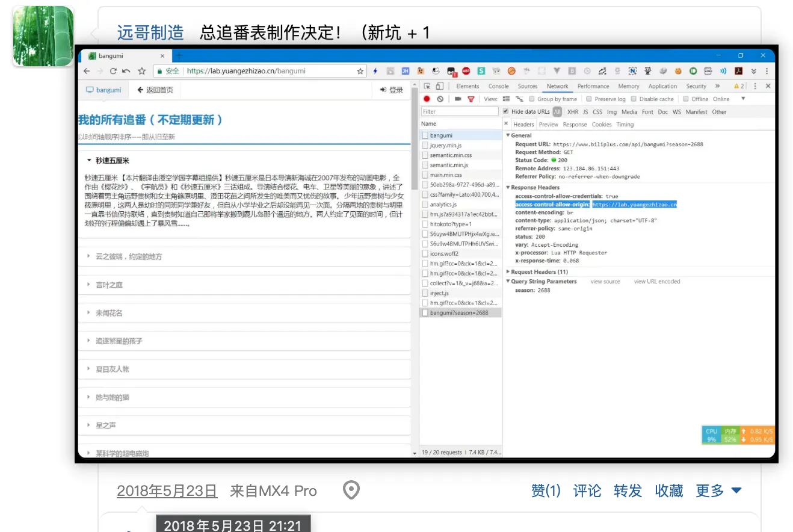This screenshot has width=793, height=532.
Task: Toggle the device toolbar icon
Action: (440, 86)
